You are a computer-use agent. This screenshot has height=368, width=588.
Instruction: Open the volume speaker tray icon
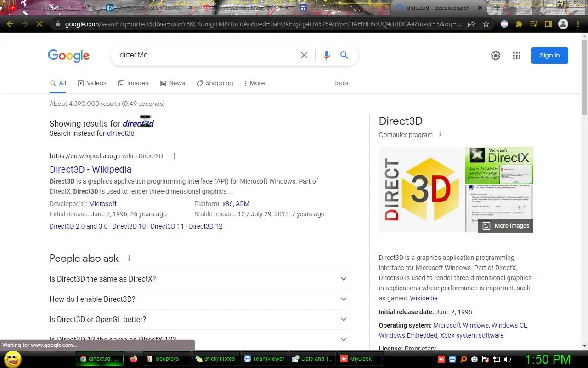(x=508, y=359)
